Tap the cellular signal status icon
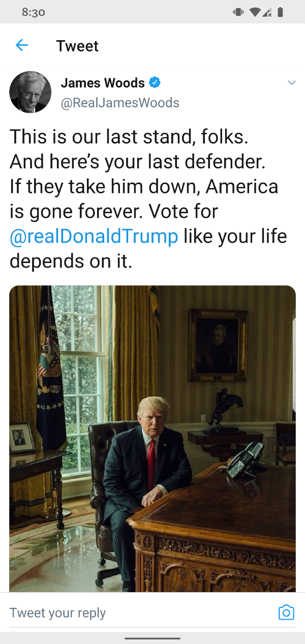This screenshot has height=644, width=305. click(266, 12)
